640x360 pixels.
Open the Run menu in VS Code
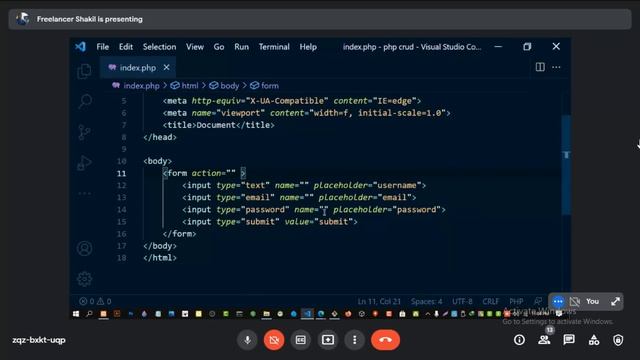tap(241, 47)
